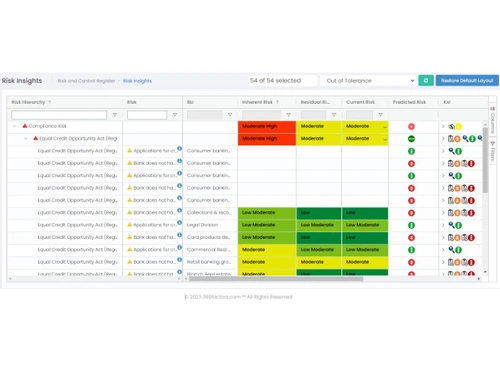Click the Residual Ri... column header
The height and width of the screenshot is (375, 500).
315,102
